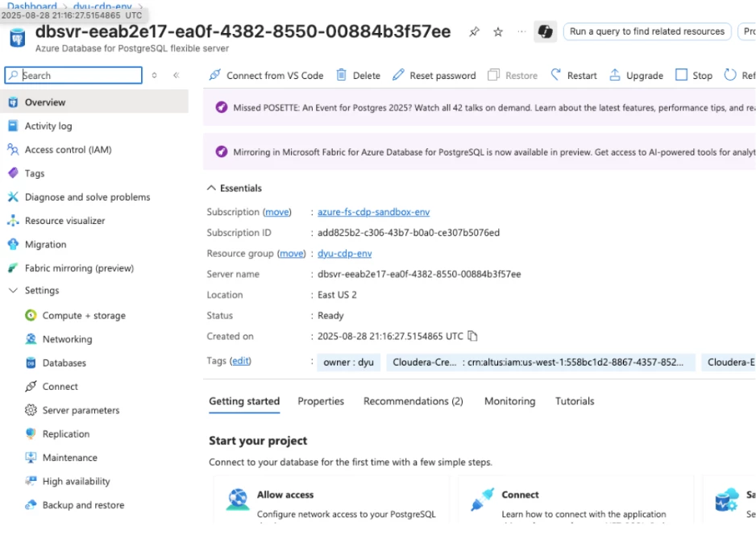756x539 pixels.
Task: Click Run a query to find related resources
Action: tap(647, 31)
